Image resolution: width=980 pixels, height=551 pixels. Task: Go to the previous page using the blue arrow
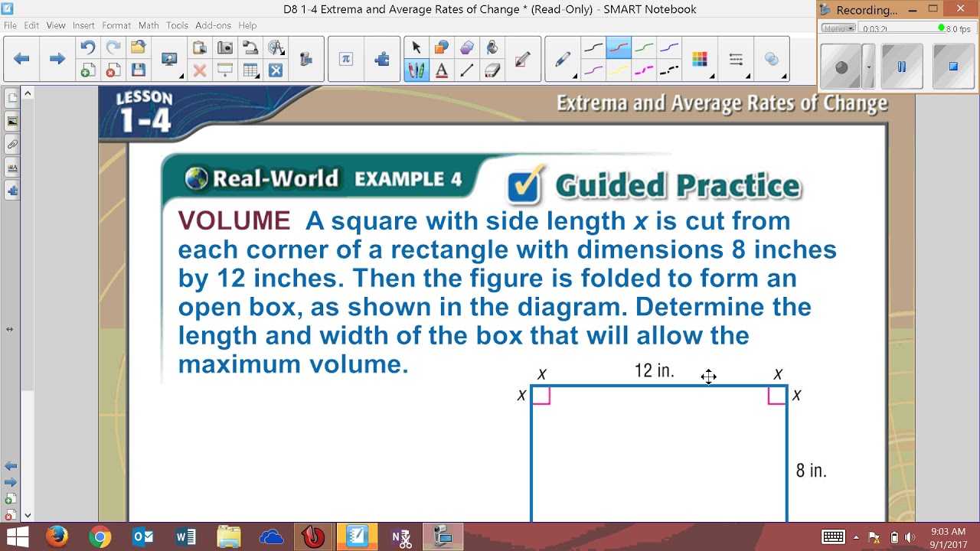click(x=21, y=59)
